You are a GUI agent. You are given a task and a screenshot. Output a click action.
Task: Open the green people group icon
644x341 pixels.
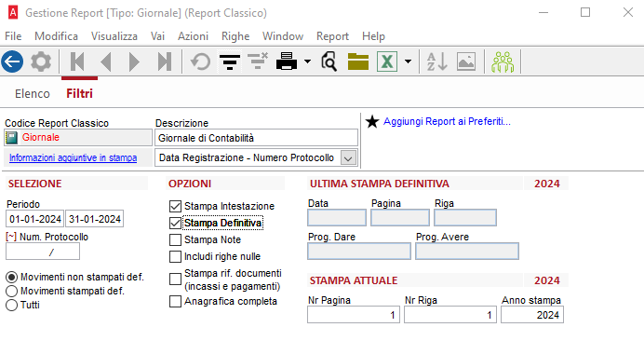point(503,61)
